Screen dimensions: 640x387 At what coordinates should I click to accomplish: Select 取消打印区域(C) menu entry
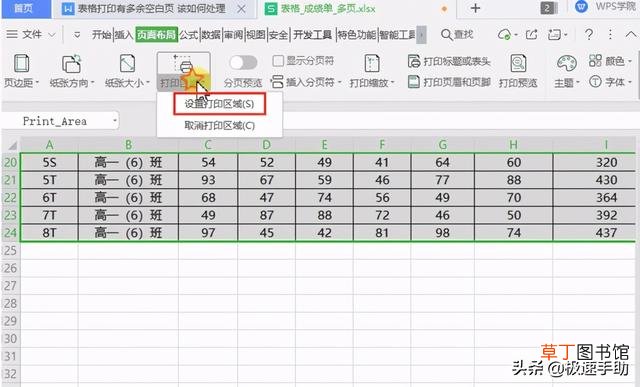[x=220, y=125]
